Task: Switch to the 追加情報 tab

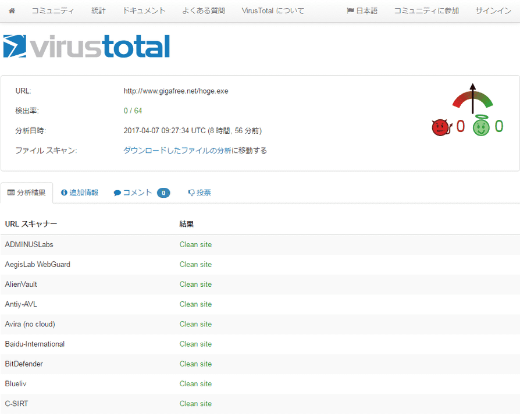Action: [80, 193]
